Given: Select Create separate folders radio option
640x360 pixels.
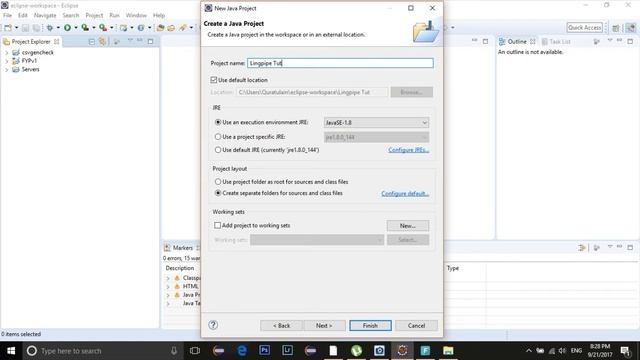Looking at the screenshot, I should click(218, 193).
